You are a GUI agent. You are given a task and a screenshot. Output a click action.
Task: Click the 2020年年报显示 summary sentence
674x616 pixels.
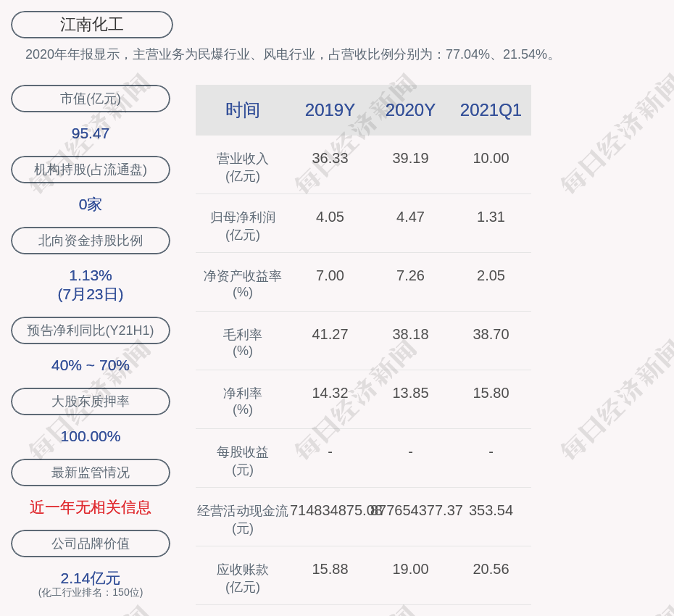coord(291,54)
